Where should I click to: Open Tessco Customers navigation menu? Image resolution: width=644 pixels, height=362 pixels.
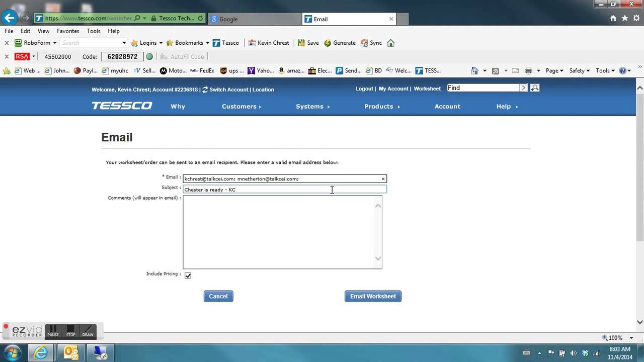242,107
